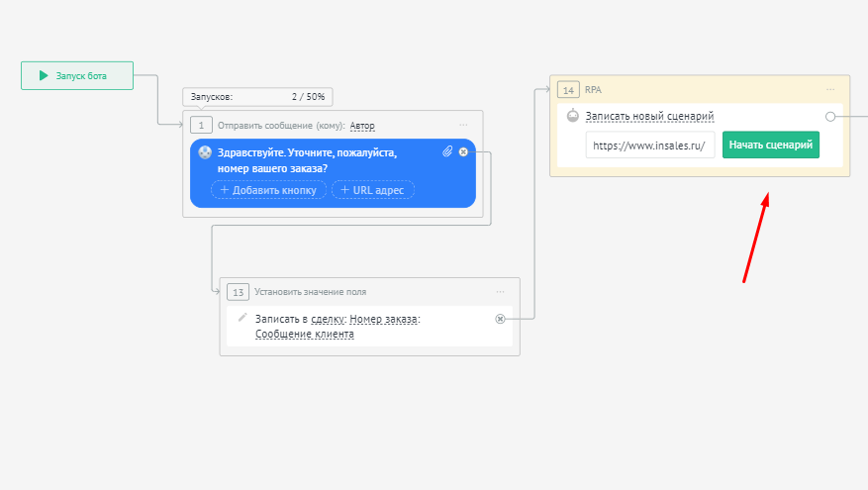Click the paperclip attachment icon in message
The height and width of the screenshot is (490, 868).
tap(447, 151)
